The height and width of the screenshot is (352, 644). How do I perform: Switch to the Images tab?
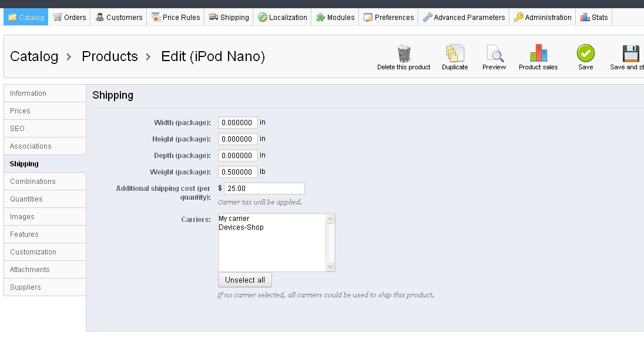click(45, 217)
